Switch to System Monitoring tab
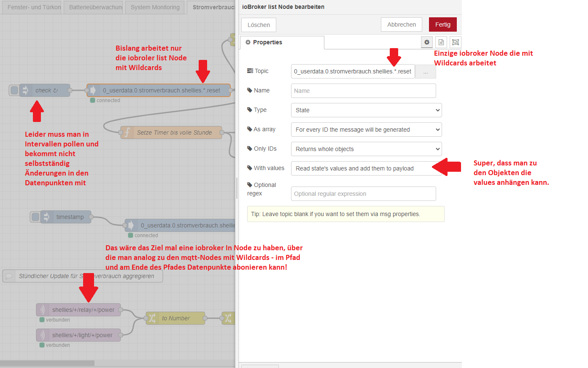Viewport: 588px width, 368px height. [155, 7]
